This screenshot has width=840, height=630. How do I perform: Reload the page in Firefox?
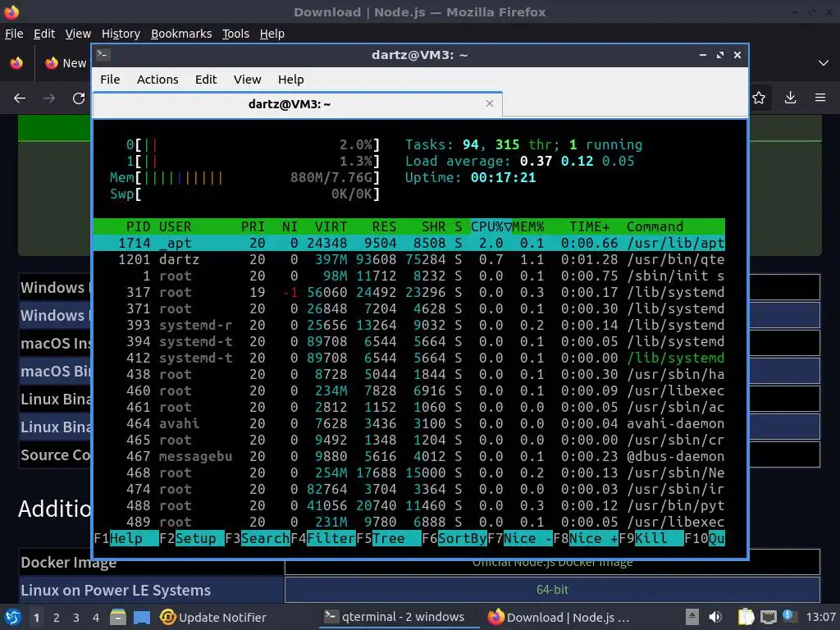pyautogui.click(x=79, y=98)
